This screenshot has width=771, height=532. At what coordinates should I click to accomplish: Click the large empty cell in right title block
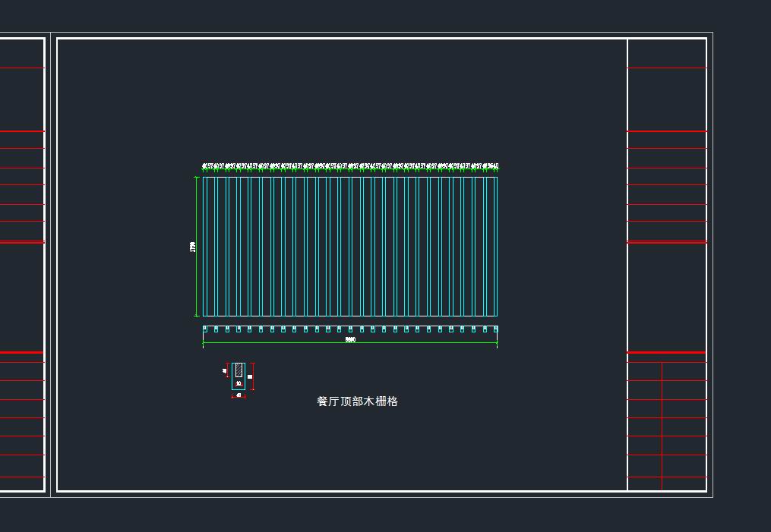(666, 297)
